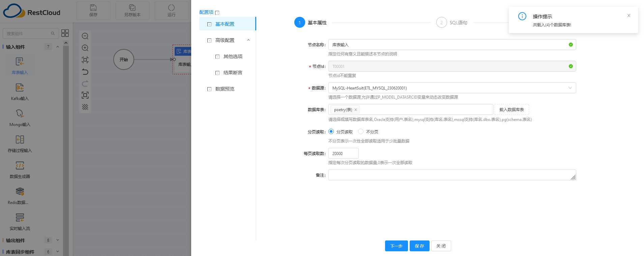Click the zoom in canvas icon
Image resolution: width=644 pixels, height=256 pixels.
pyautogui.click(x=85, y=48)
